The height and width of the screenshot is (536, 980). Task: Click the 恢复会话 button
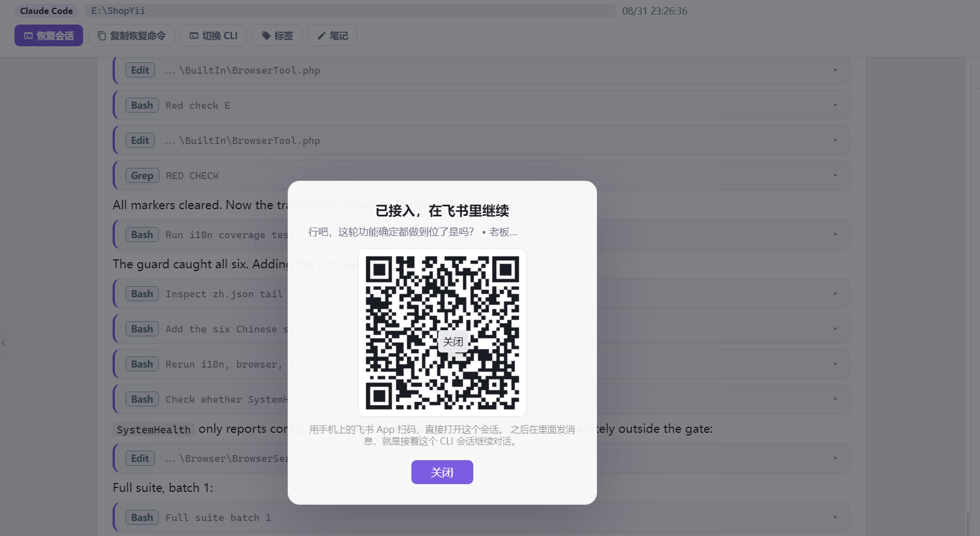[48, 36]
